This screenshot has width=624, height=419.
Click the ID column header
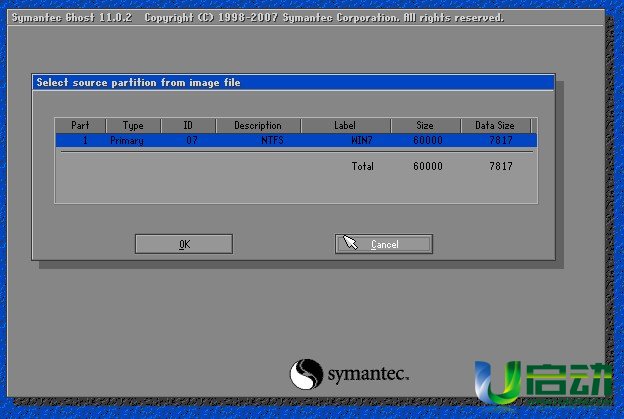click(x=188, y=125)
